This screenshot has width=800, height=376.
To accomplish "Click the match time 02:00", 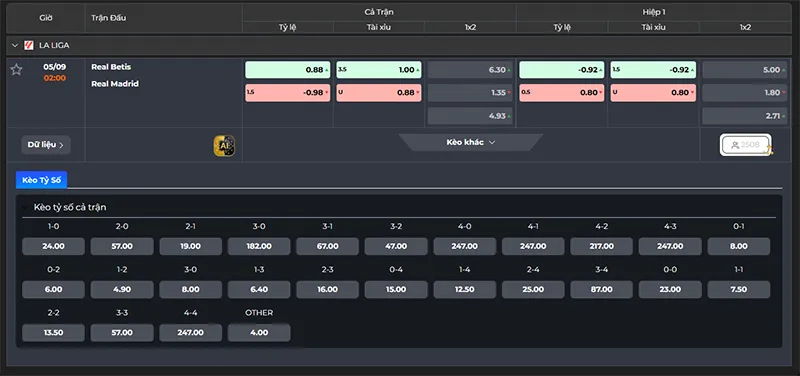I will point(55,78).
